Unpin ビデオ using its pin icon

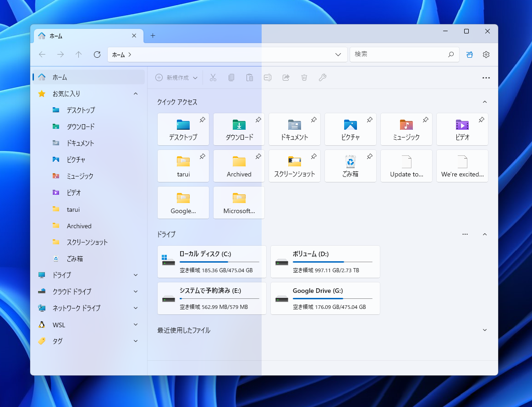(x=482, y=120)
